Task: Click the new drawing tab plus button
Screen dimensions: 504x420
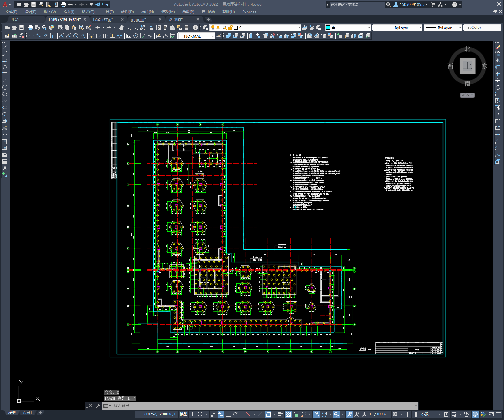Action: pos(209,19)
